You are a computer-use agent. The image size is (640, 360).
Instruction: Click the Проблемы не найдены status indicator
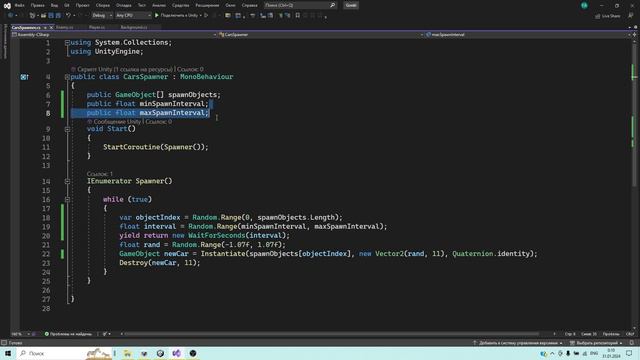coord(68,334)
